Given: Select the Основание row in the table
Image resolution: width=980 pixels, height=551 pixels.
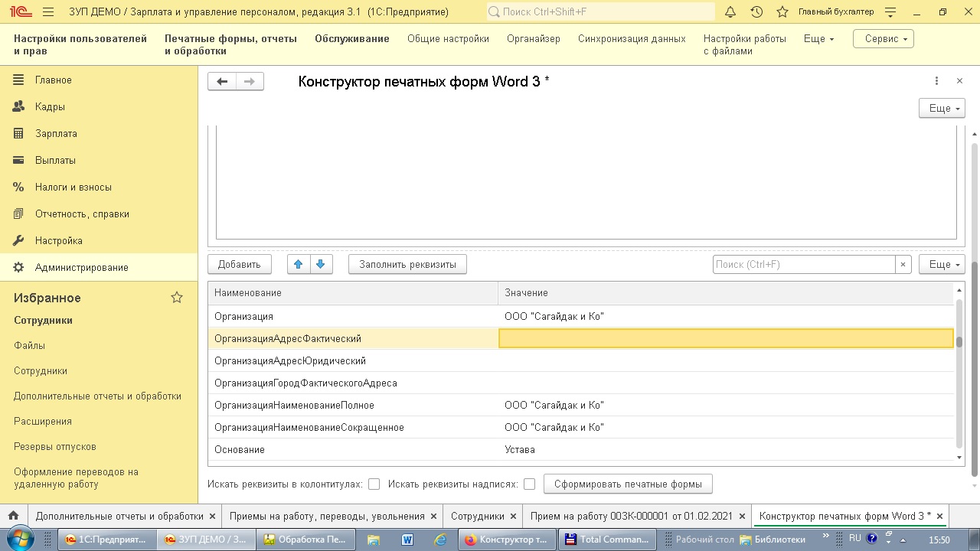Looking at the screenshot, I should tap(580, 449).
